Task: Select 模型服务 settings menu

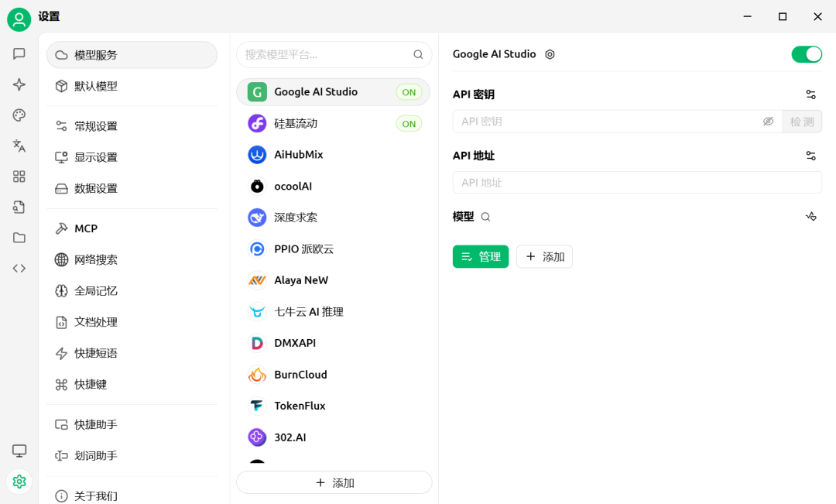Action: (x=132, y=55)
